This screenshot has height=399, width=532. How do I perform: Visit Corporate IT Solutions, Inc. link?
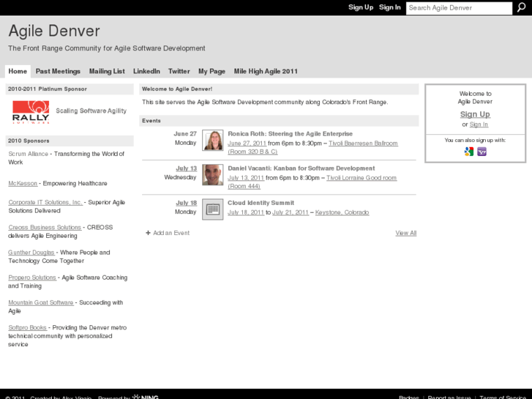point(45,202)
